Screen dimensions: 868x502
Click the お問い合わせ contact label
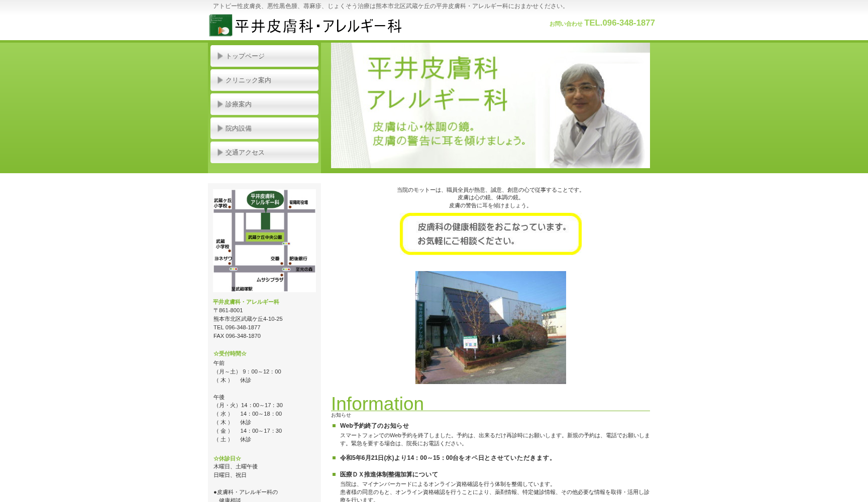coord(566,24)
